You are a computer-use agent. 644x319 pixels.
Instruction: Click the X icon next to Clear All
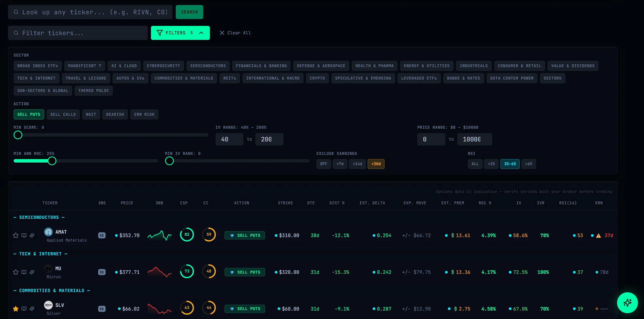[222, 33]
